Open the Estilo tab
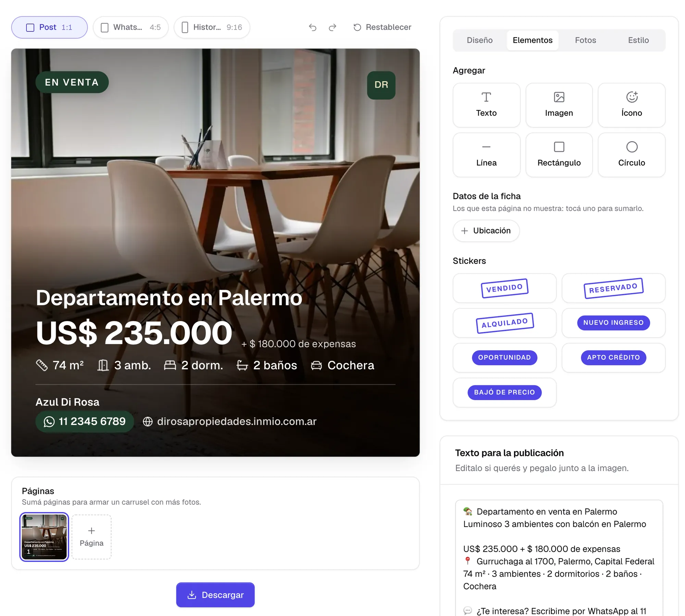This screenshot has height=616, width=685. tap(638, 40)
